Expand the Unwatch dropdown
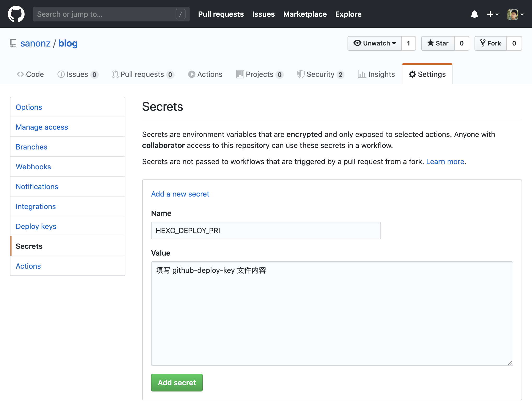The width and height of the screenshot is (532, 415). 375,43
